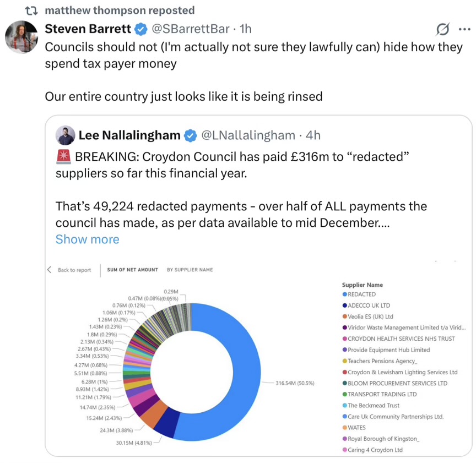The image size is (476, 464).
Task: Click the REDACTED blue legend dot
Action: (x=345, y=294)
